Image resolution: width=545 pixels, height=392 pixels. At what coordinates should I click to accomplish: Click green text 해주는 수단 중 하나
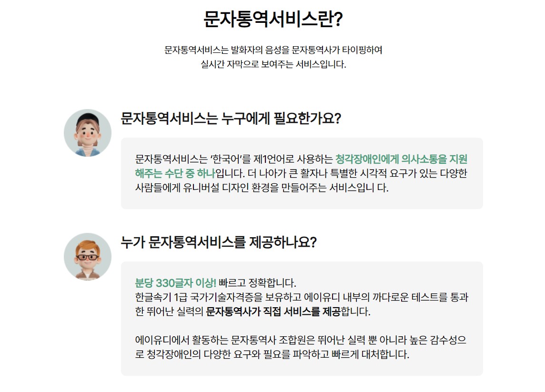[x=175, y=173]
